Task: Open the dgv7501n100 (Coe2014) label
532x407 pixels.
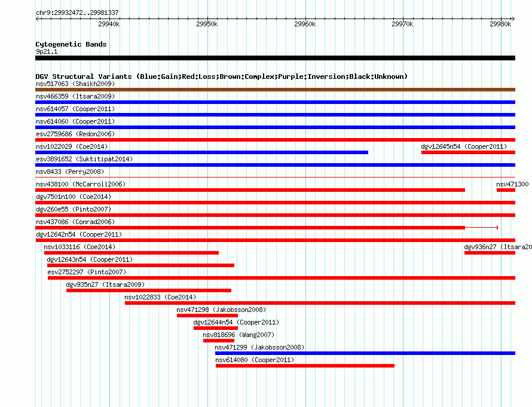Action: (x=74, y=197)
